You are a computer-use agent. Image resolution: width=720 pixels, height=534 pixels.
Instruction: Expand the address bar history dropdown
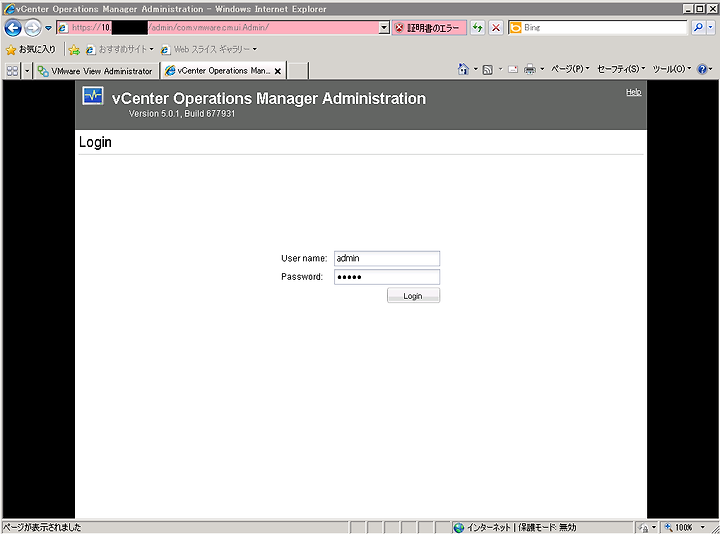pos(384,28)
